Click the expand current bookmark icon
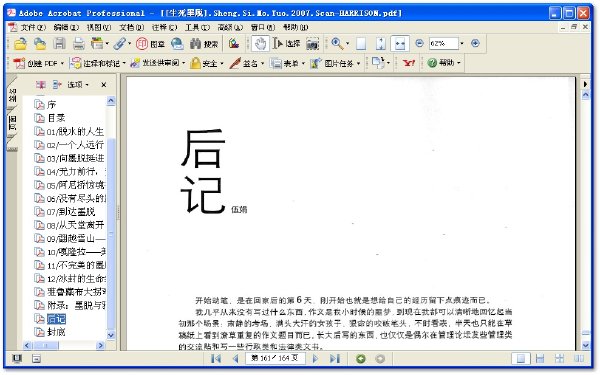The width and height of the screenshot is (600, 375). (x=57, y=85)
